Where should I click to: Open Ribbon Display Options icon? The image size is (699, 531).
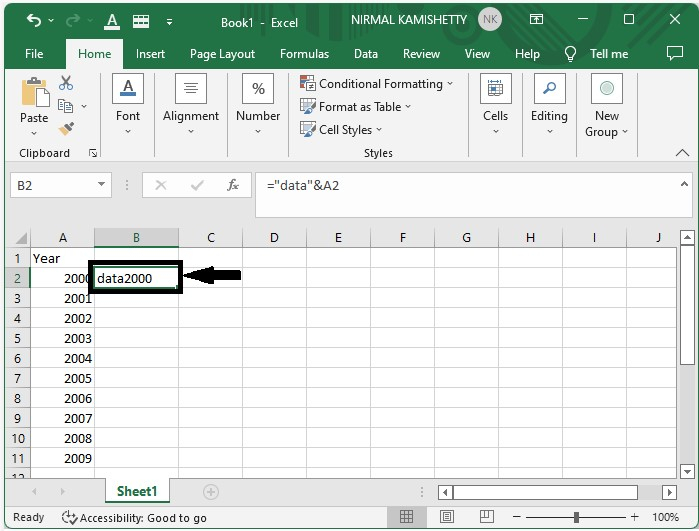[x=536, y=19]
